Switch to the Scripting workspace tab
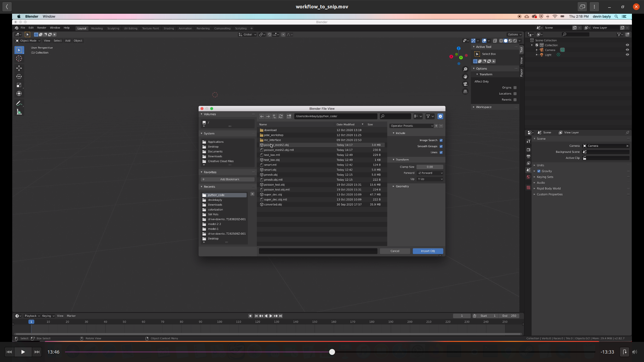Image resolution: width=644 pixels, height=362 pixels. point(241,28)
